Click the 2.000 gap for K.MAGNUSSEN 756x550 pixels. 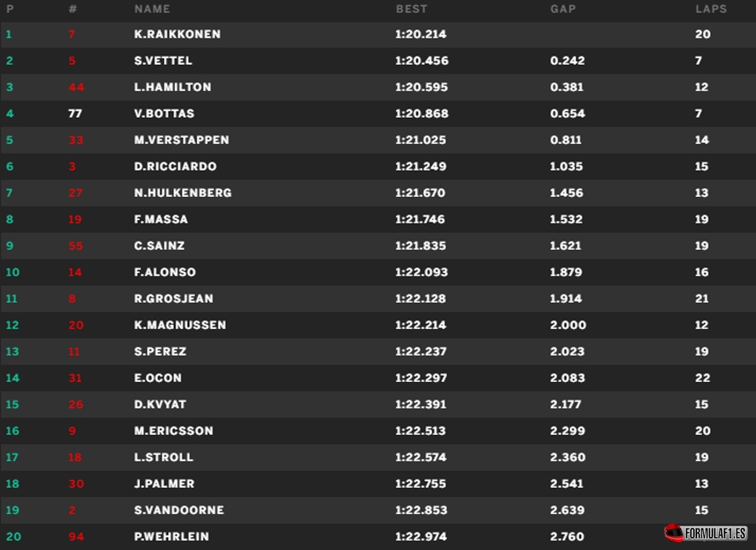[x=568, y=326]
